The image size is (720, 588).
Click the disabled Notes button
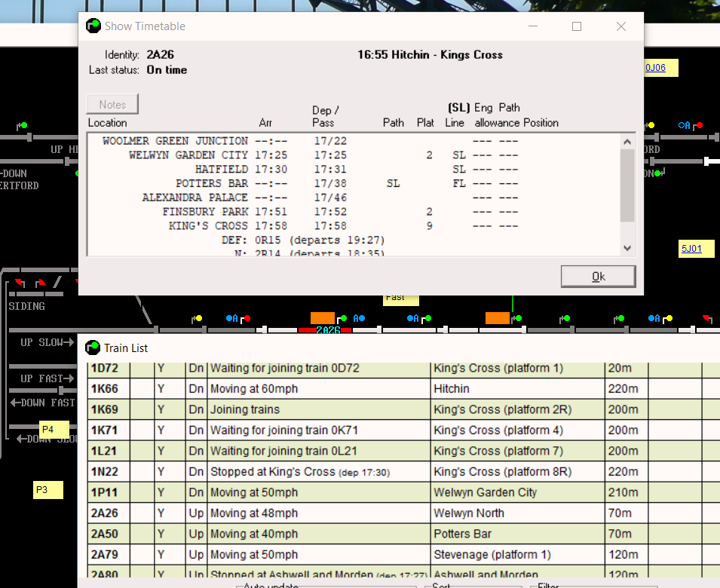112,104
